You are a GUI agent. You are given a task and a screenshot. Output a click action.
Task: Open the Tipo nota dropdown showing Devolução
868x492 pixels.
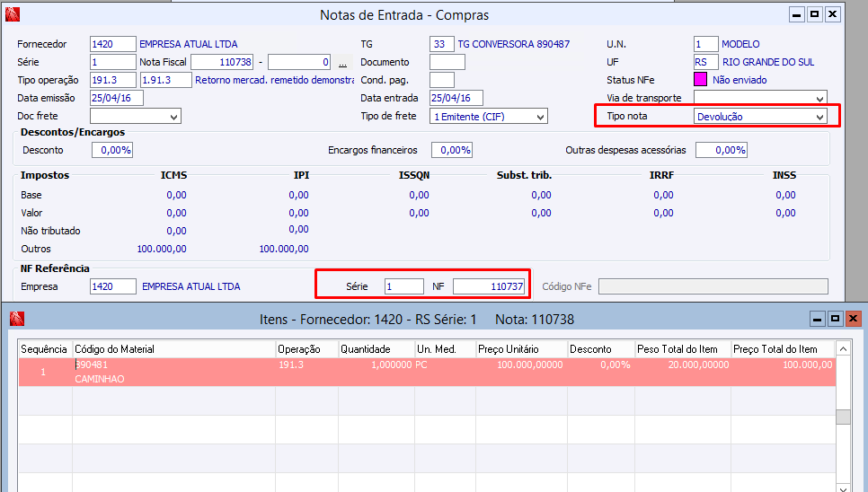pos(760,116)
